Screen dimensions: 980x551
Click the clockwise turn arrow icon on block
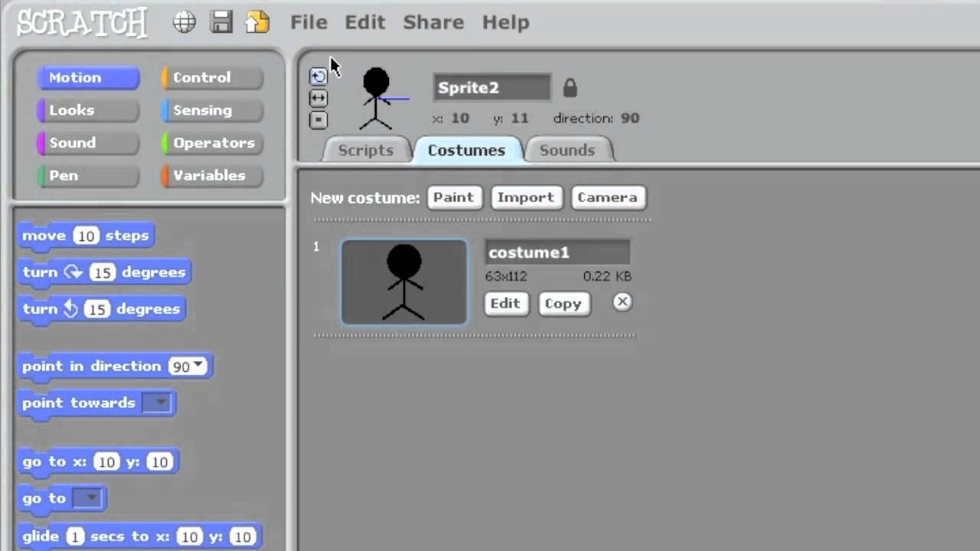point(73,272)
